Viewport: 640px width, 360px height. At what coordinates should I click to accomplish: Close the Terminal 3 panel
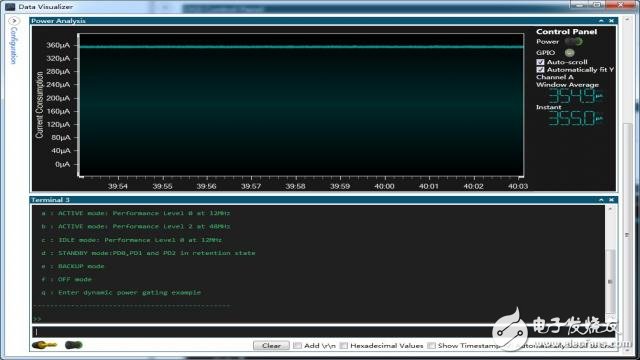611,200
